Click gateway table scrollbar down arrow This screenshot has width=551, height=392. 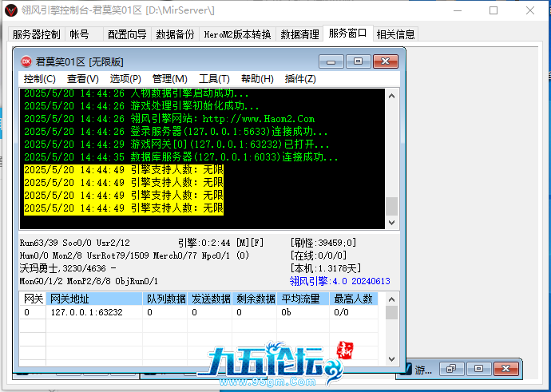pyautogui.click(x=392, y=359)
